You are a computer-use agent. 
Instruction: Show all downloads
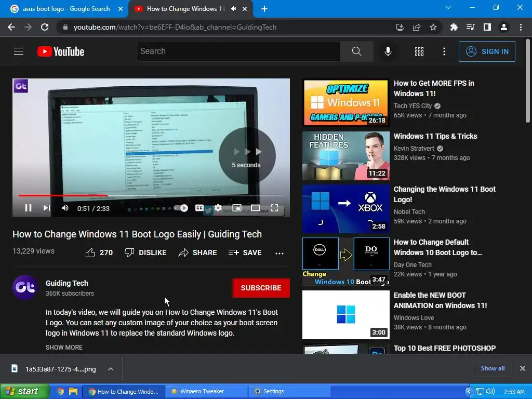(493, 368)
